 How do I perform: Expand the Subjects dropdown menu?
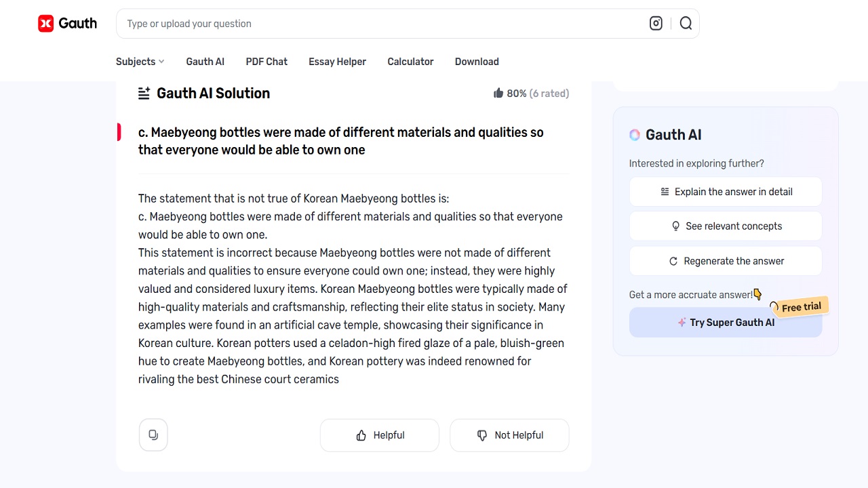click(x=140, y=62)
